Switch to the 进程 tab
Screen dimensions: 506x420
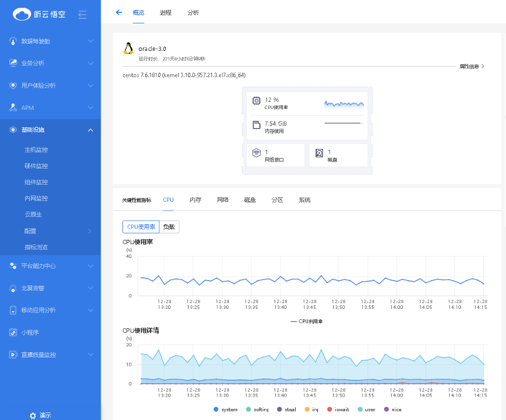pyautogui.click(x=166, y=12)
